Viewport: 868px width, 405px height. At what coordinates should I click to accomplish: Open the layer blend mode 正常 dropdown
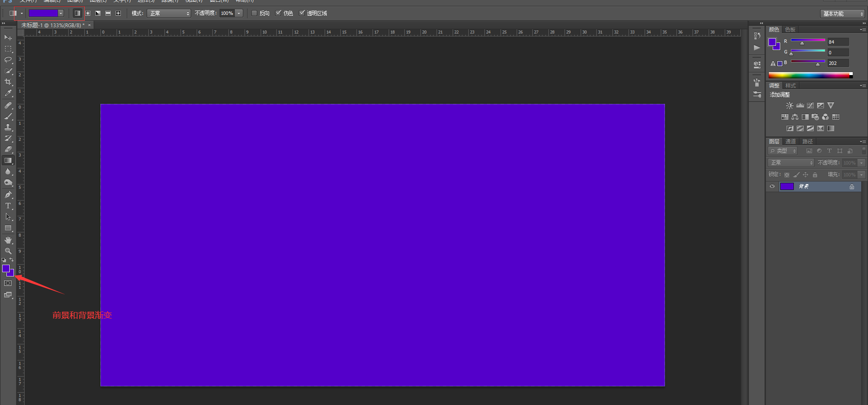[x=791, y=163]
